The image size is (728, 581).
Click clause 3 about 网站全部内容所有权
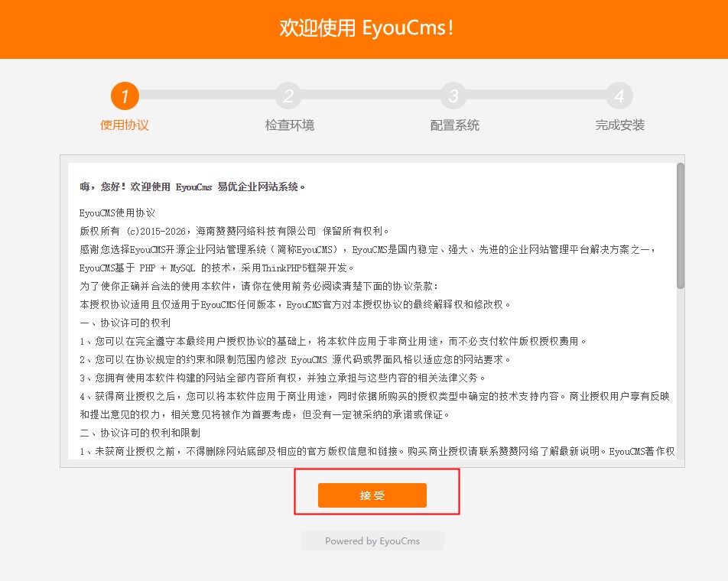tap(283, 378)
